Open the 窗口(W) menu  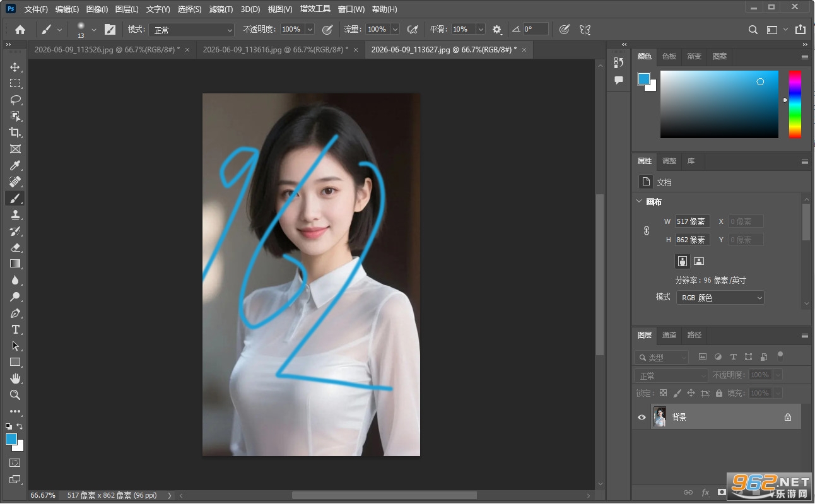click(x=351, y=9)
